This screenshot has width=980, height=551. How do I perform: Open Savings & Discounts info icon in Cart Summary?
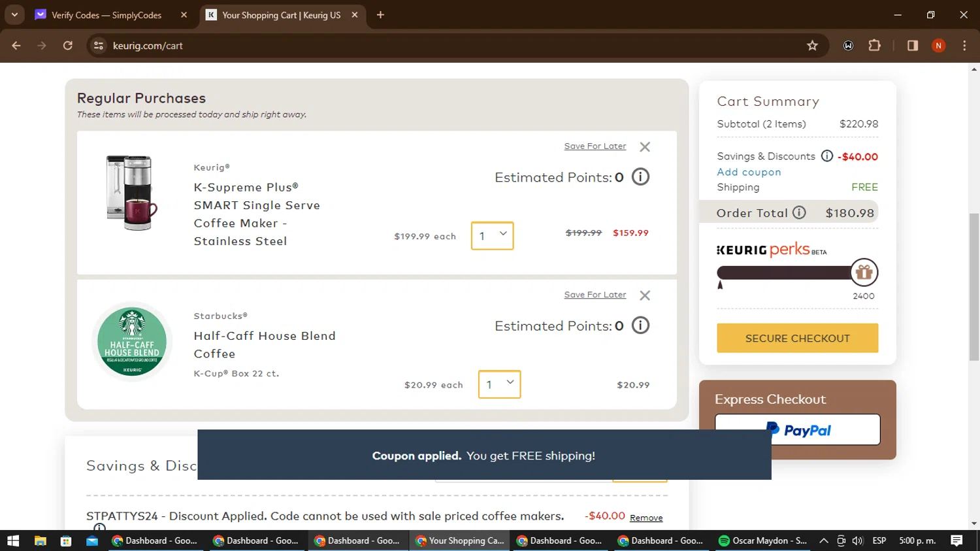[x=827, y=156]
